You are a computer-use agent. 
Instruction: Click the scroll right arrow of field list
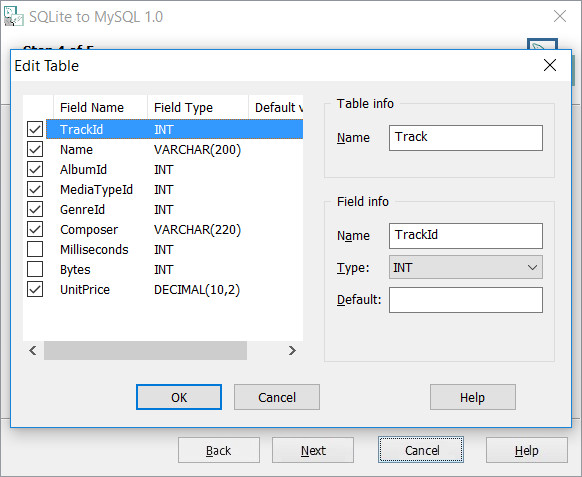(x=292, y=350)
